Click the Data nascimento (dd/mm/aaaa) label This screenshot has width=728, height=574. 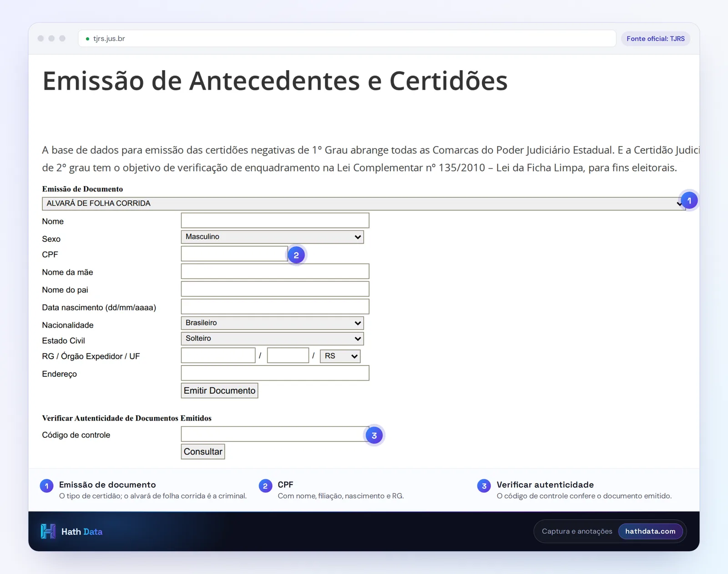pos(99,308)
